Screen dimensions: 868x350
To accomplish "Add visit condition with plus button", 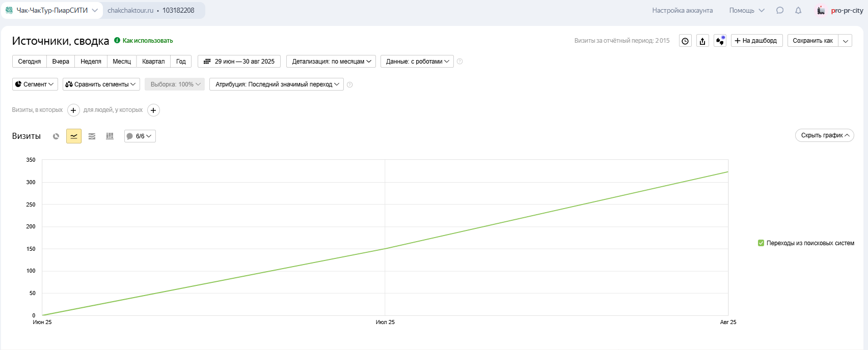I will 73,110.
